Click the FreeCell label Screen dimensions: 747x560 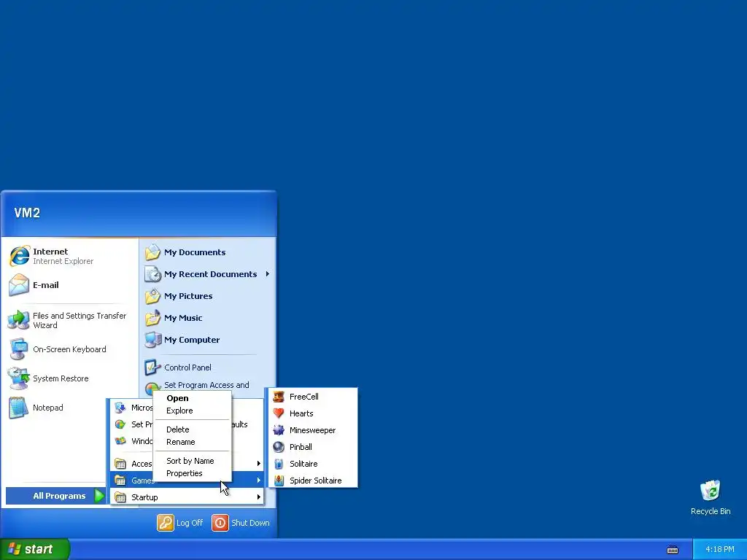304,397
